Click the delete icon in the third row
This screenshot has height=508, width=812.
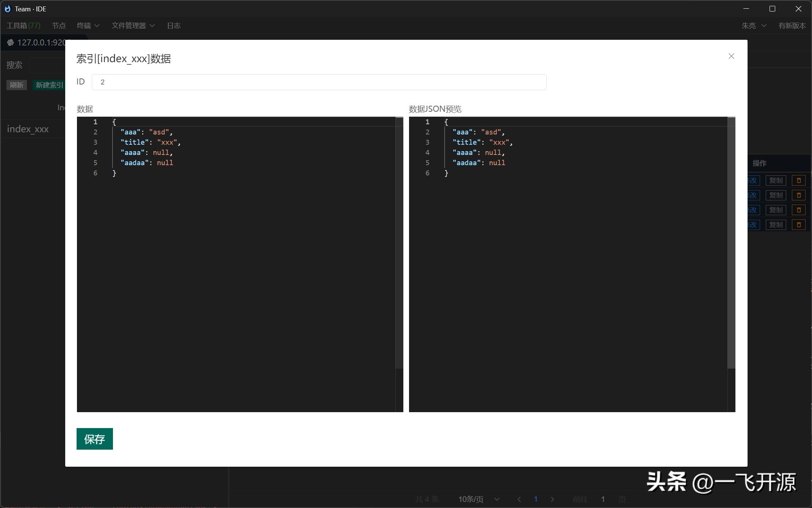click(798, 210)
